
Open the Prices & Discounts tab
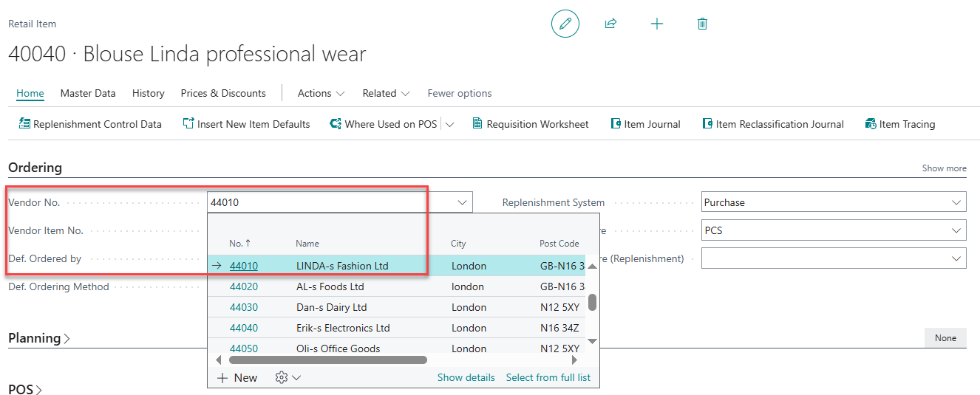(x=223, y=93)
